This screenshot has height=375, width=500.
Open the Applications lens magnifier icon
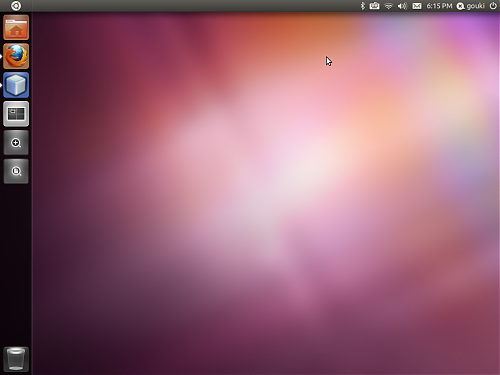click(16, 143)
